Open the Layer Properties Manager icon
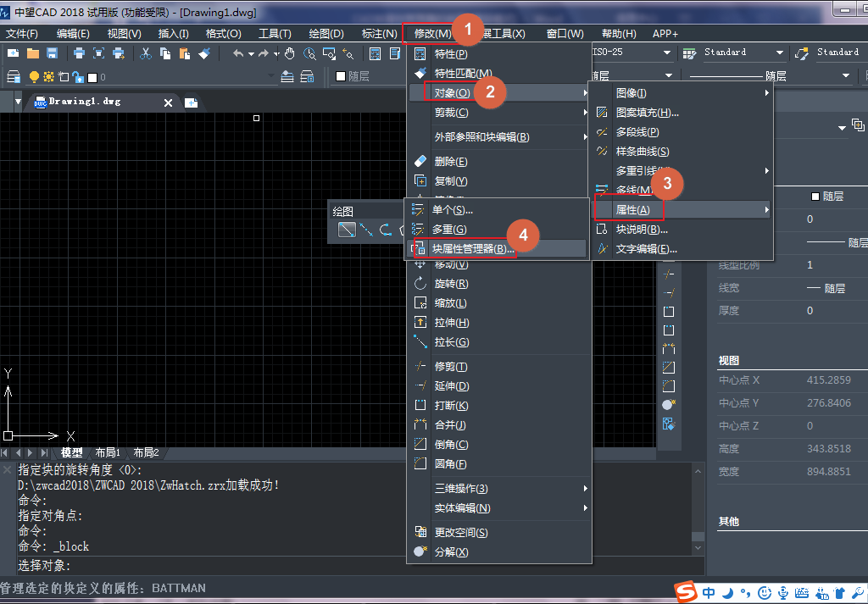868x604 pixels. [14, 77]
